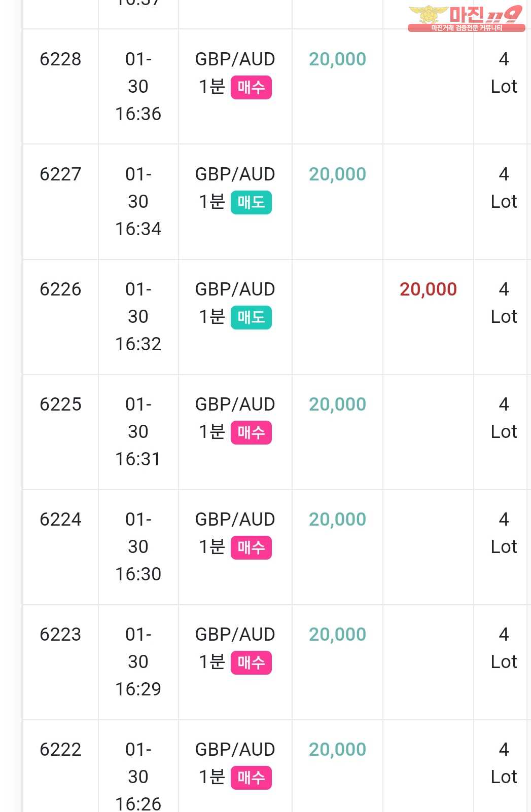The image size is (531, 812).
Task: Click the green 20,000 amount in row 6227
Action: point(337,174)
